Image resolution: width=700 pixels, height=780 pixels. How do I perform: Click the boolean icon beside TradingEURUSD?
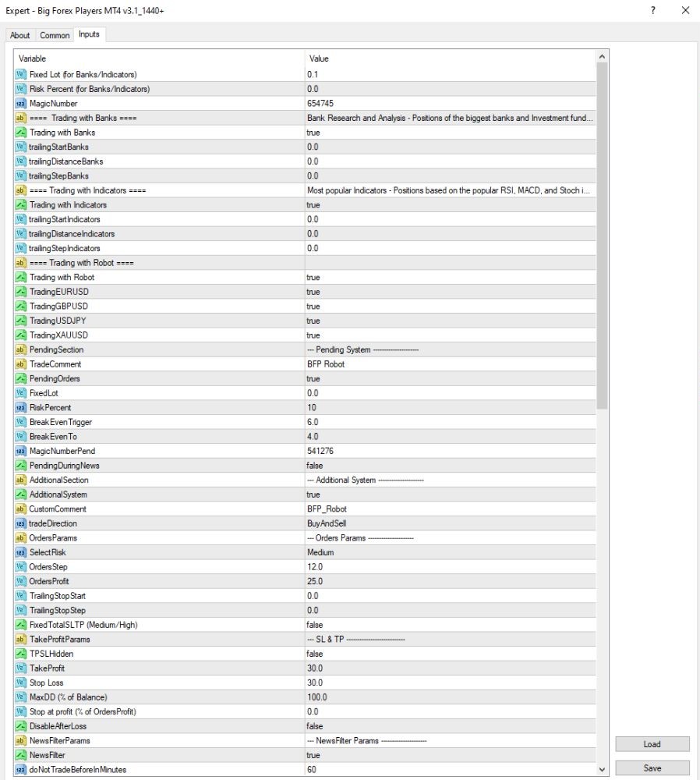point(20,292)
